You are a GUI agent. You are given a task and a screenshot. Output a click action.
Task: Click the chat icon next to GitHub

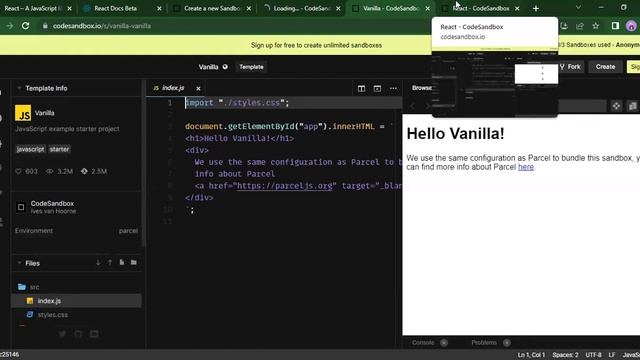pyautogui.click(x=94, y=334)
